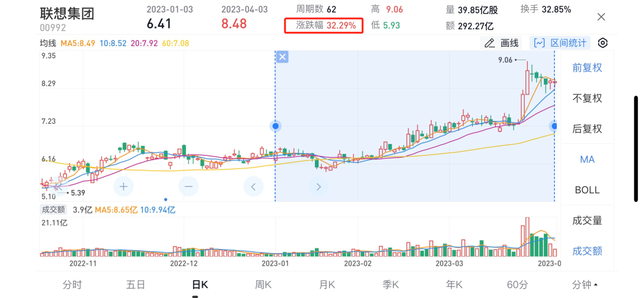
Task: Move chart right with right chevron circle
Action: point(318,186)
